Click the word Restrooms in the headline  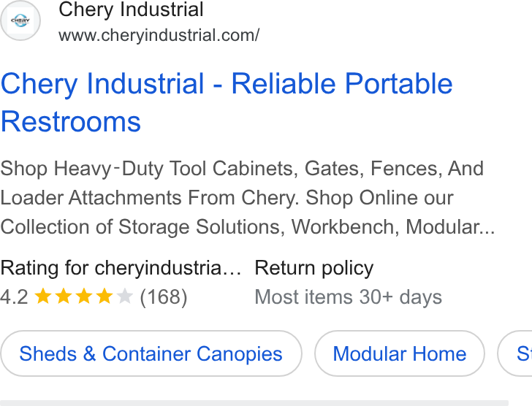tap(71, 122)
